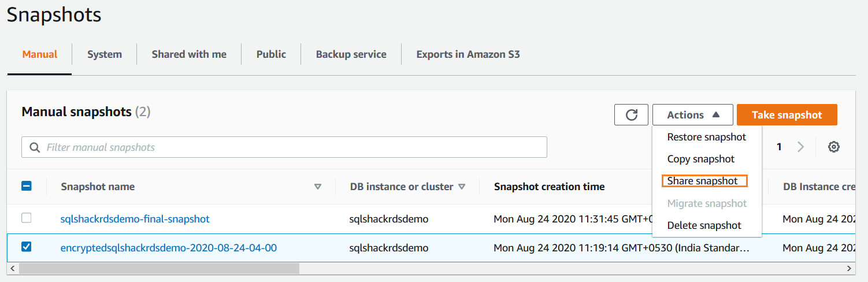
Task: Sort by Snapshot name column arrow
Action: pos(317,187)
